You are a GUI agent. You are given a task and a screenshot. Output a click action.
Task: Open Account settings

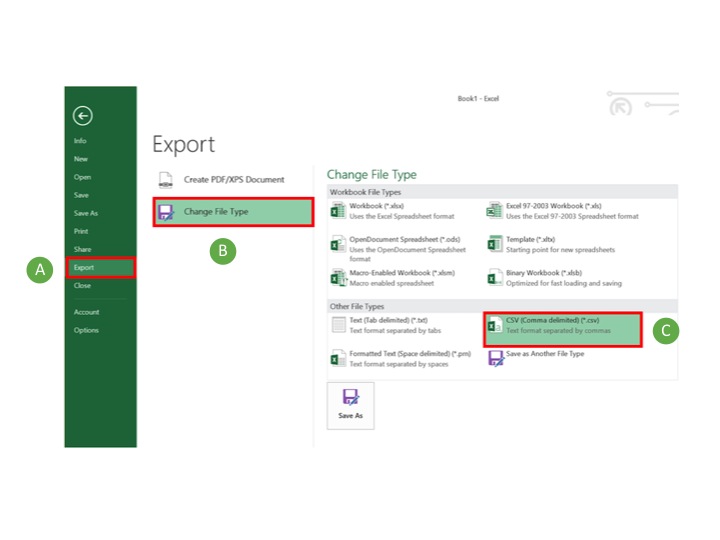click(x=86, y=312)
